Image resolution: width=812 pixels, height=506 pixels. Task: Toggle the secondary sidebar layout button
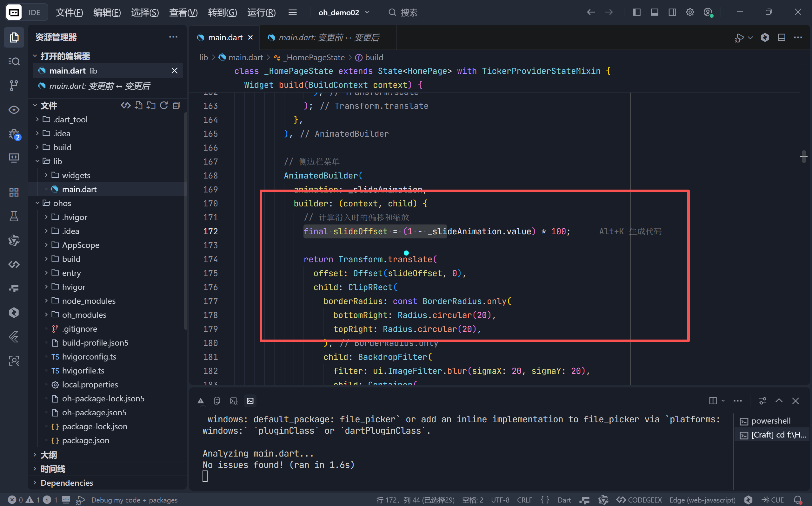pyautogui.click(x=672, y=12)
